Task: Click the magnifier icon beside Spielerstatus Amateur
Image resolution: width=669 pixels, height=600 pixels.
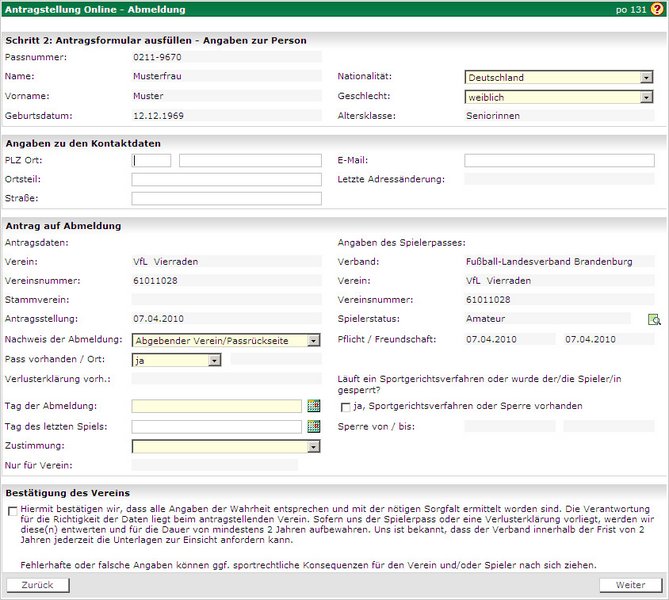Action: (655, 319)
